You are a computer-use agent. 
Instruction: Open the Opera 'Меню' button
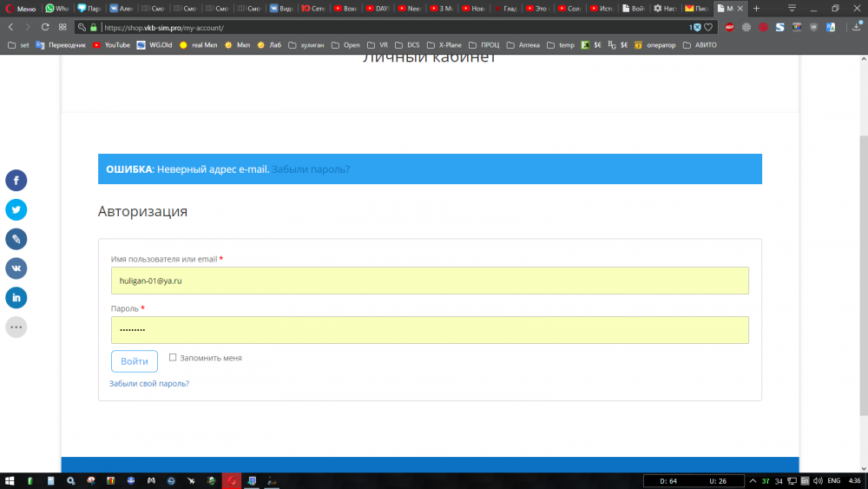19,8
